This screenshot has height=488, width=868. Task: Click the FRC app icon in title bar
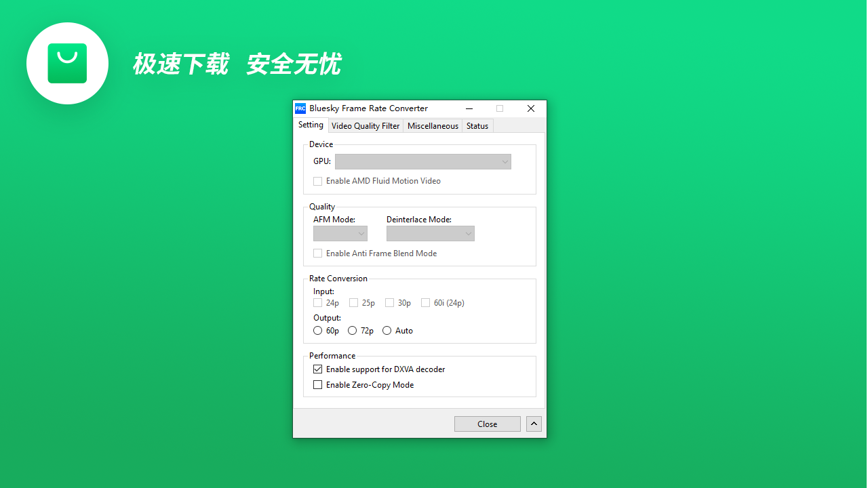point(300,108)
